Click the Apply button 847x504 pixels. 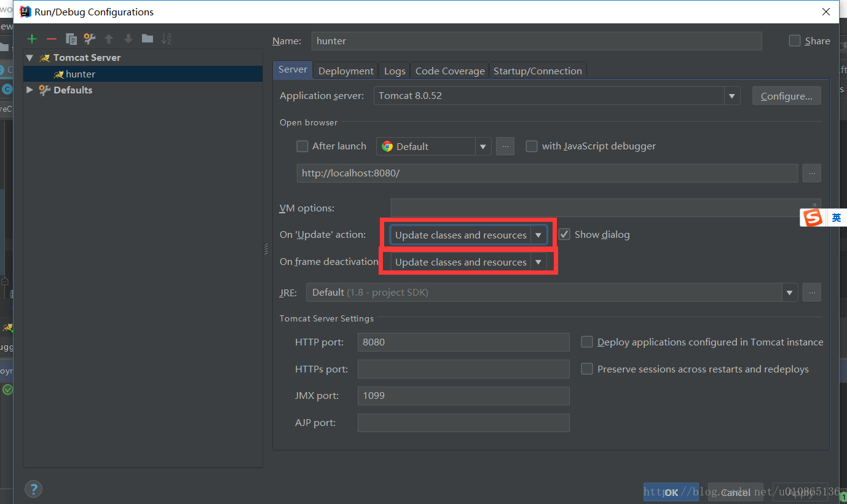[x=800, y=492]
